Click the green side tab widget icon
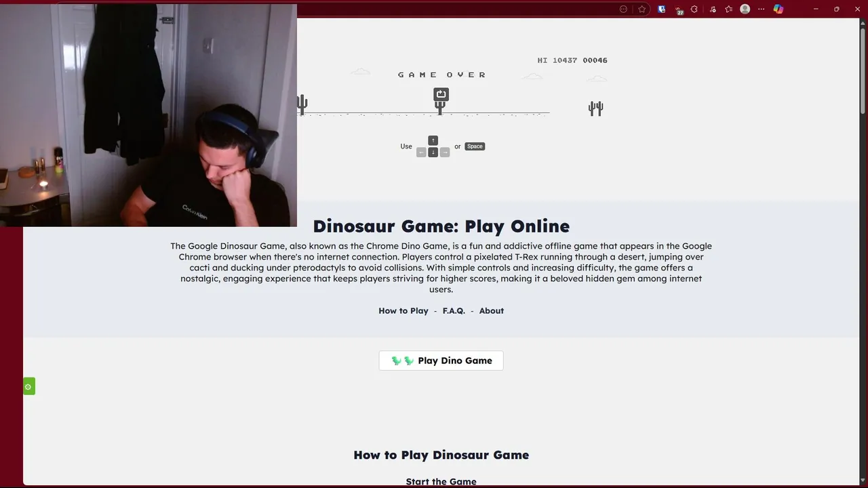The height and width of the screenshot is (488, 868). (x=28, y=386)
